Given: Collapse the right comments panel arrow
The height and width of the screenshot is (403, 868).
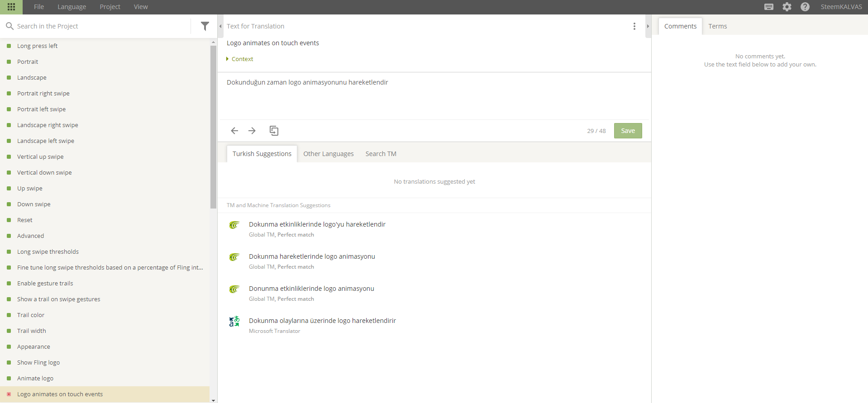Looking at the screenshot, I should pyautogui.click(x=648, y=26).
